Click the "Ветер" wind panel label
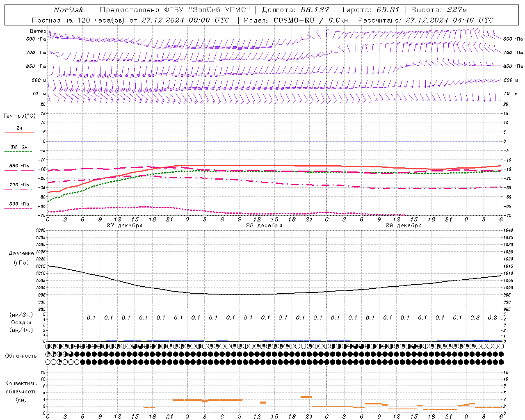Image resolution: width=525 pixels, height=420 pixels. pos(38,31)
